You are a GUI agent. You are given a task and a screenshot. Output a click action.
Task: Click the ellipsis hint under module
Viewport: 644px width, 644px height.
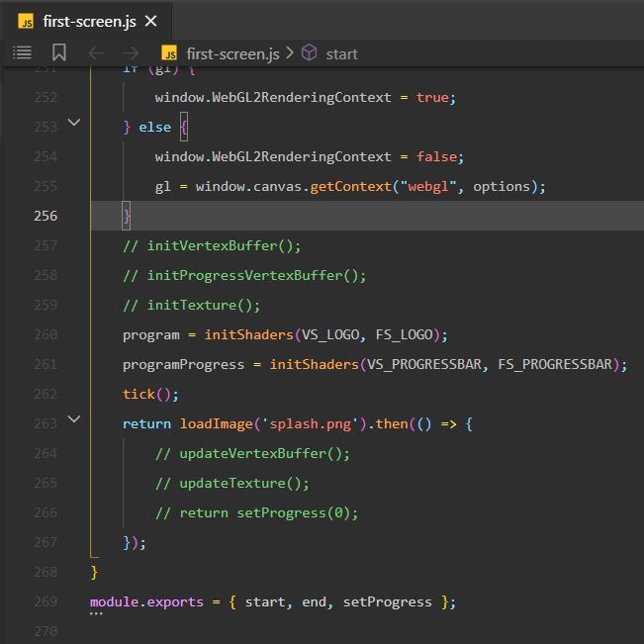[96, 613]
